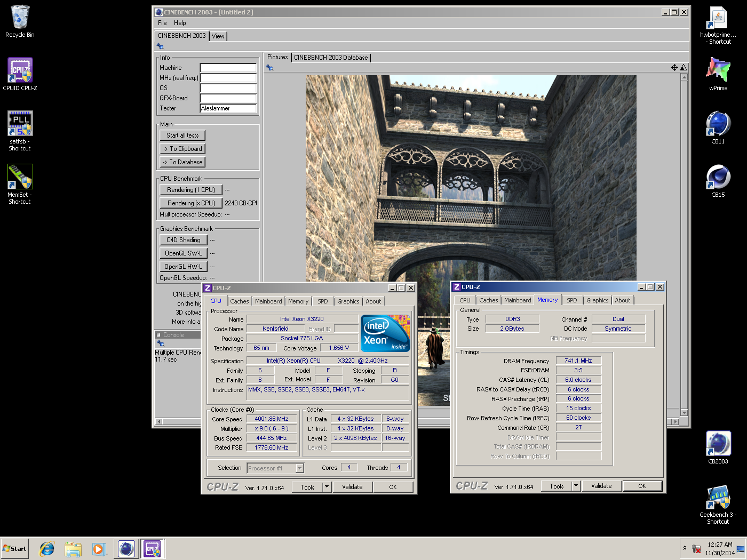
Task: Launch wPrime desktop icon
Action: (718, 74)
